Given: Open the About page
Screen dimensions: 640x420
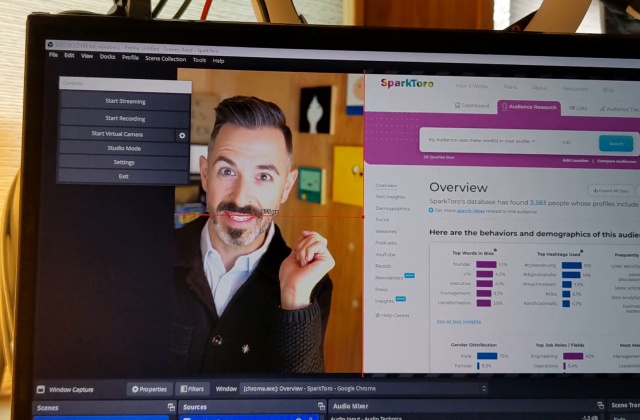Looking at the screenshot, I should 540,88.
